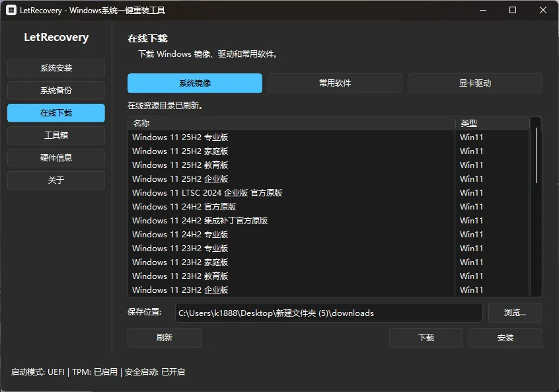Click the 安装 button
Viewport: 559px width, 392px height.
click(x=505, y=337)
